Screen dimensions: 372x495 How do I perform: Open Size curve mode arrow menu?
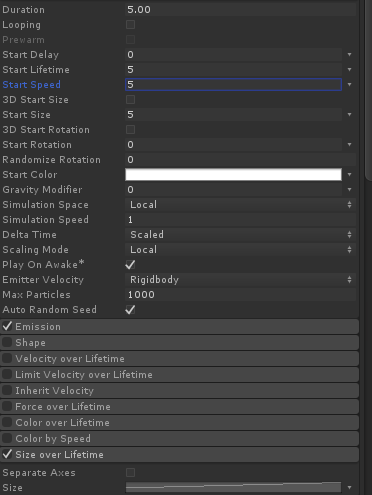tap(349, 488)
